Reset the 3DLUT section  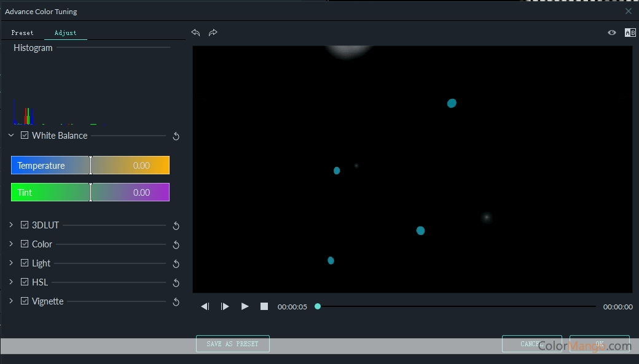(x=176, y=226)
